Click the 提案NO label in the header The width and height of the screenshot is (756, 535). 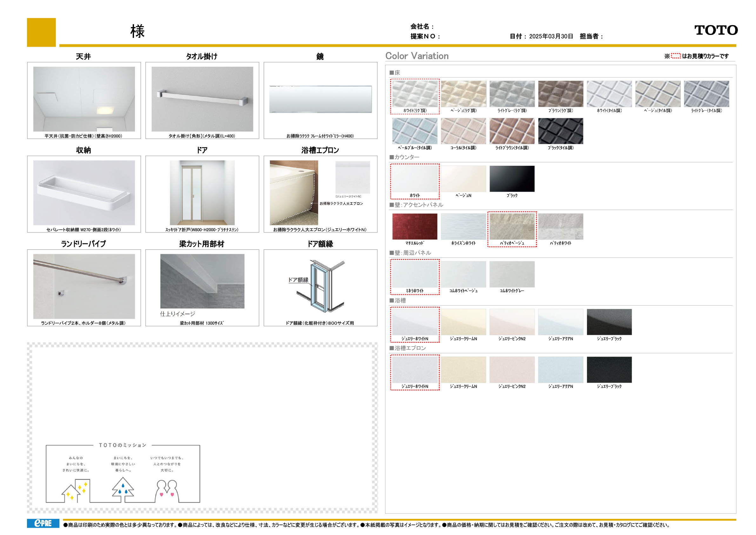(425, 36)
